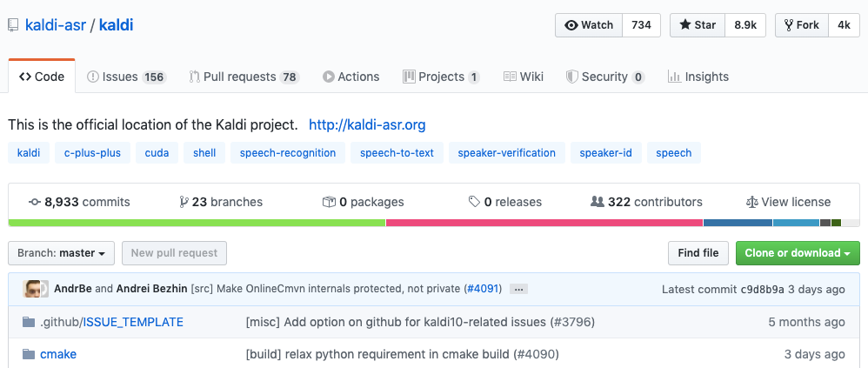868x368 pixels.
Task: Click the contributors people icon
Action: 597,202
